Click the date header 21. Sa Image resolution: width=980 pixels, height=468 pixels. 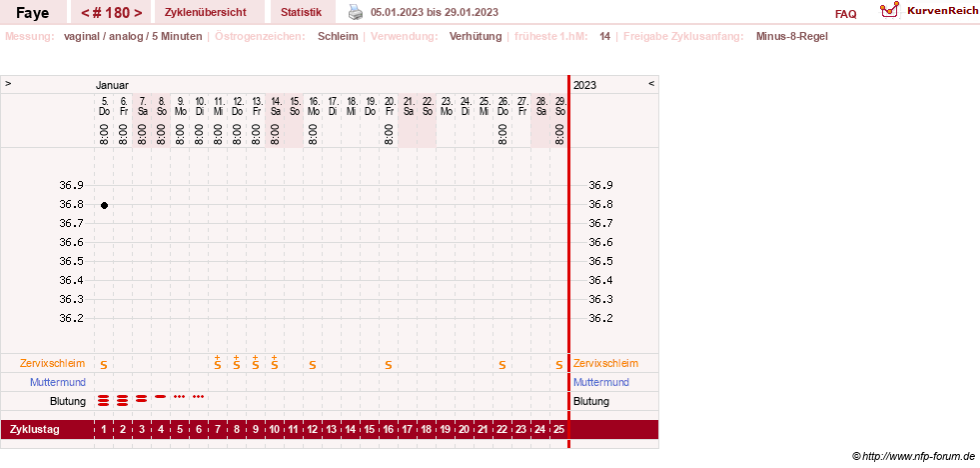(x=408, y=106)
